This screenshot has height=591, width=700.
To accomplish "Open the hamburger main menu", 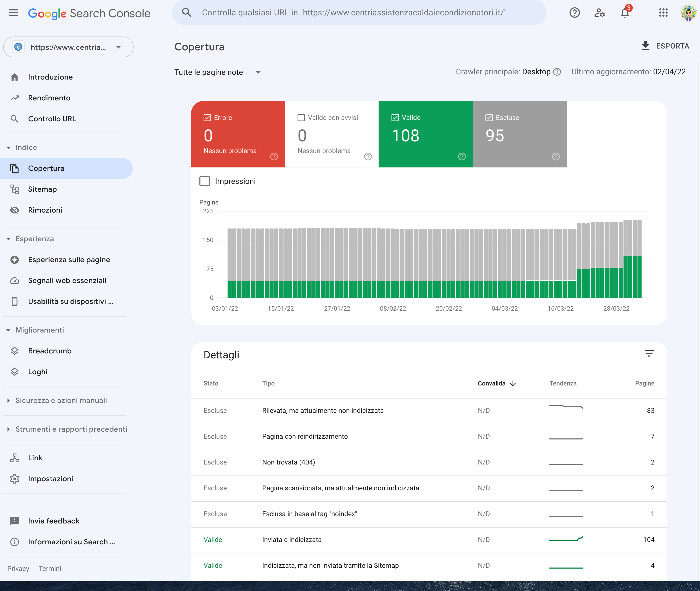I will click(13, 13).
